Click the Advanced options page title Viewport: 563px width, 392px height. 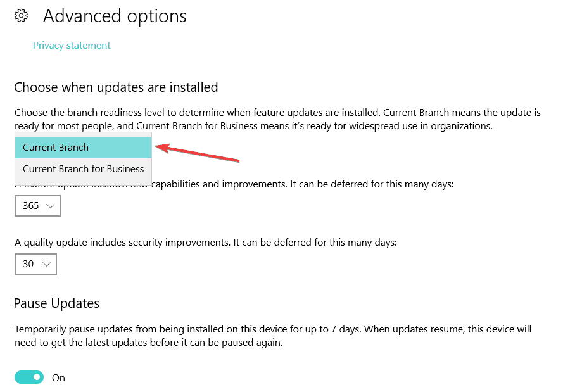(x=115, y=16)
